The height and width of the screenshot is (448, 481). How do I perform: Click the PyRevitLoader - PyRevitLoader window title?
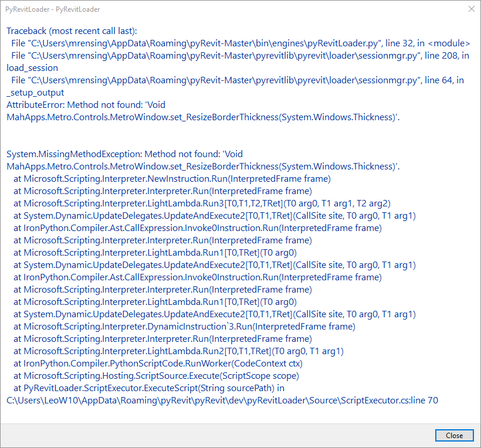[52, 9]
